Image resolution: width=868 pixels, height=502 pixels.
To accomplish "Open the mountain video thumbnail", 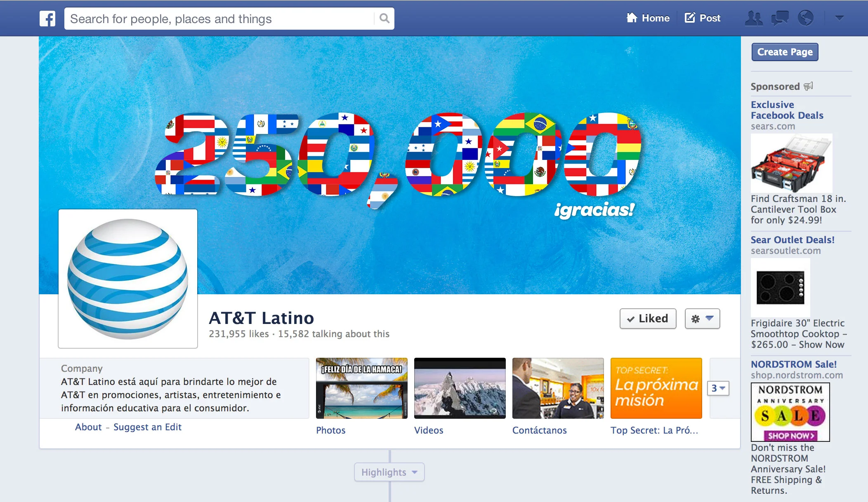I will click(x=460, y=388).
